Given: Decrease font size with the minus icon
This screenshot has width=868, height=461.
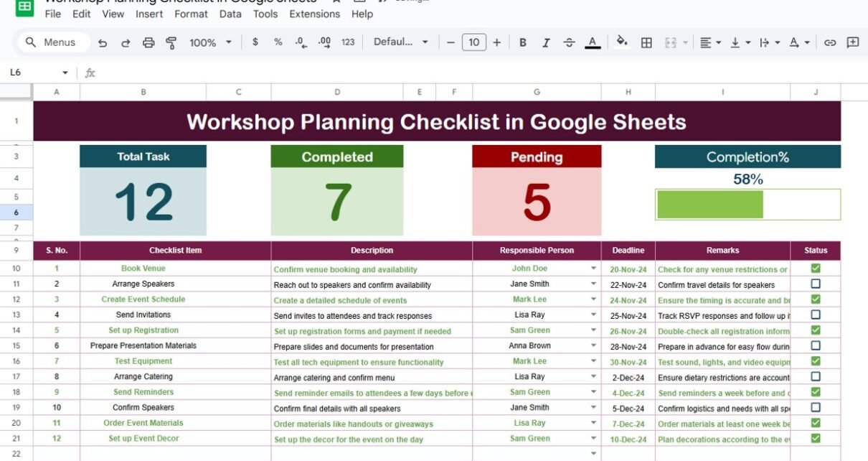Looking at the screenshot, I should click(x=450, y=42).
